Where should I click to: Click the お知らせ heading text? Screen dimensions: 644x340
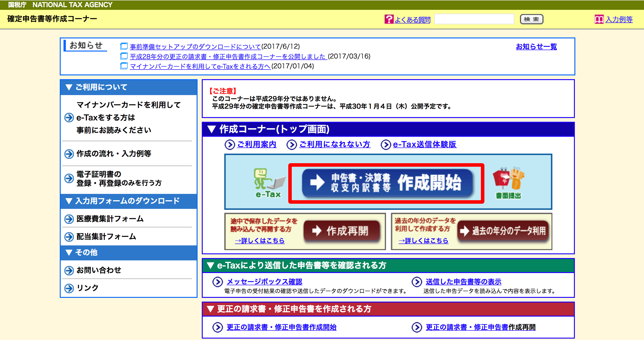click(x=86, y=45)
